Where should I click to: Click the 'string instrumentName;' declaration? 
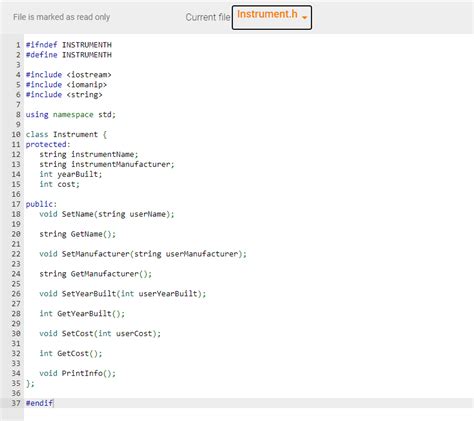(x=89, y=154)
